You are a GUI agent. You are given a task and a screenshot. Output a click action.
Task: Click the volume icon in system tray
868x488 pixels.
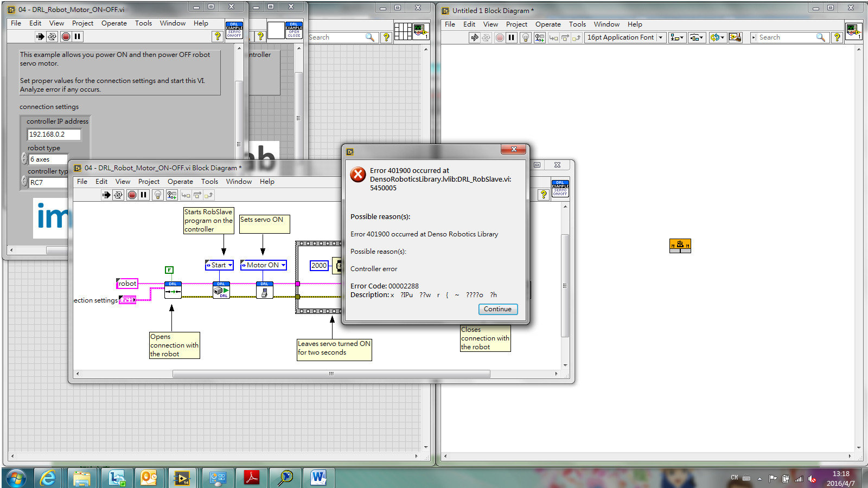tap(812, 478)
